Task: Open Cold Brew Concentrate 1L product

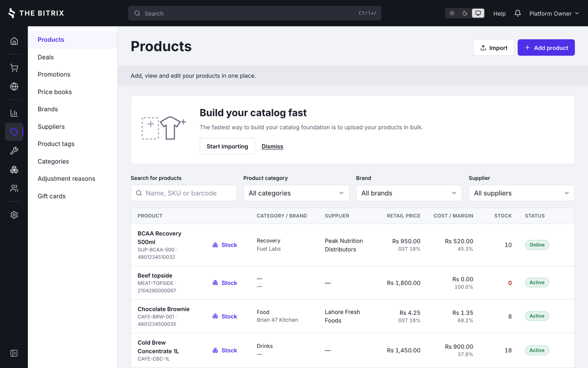Action: click(x=158, y=347)
